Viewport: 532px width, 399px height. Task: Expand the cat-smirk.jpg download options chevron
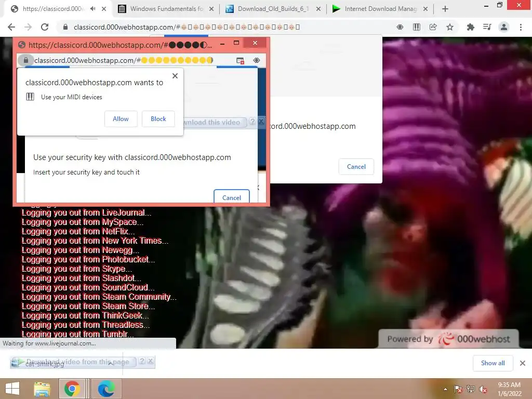pyautogui.click(x=111, y=363)
